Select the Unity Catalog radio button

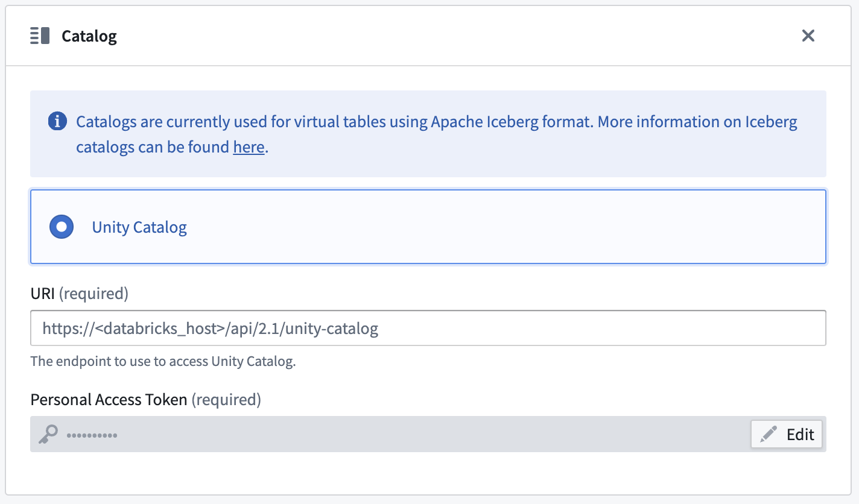[61, 227]
